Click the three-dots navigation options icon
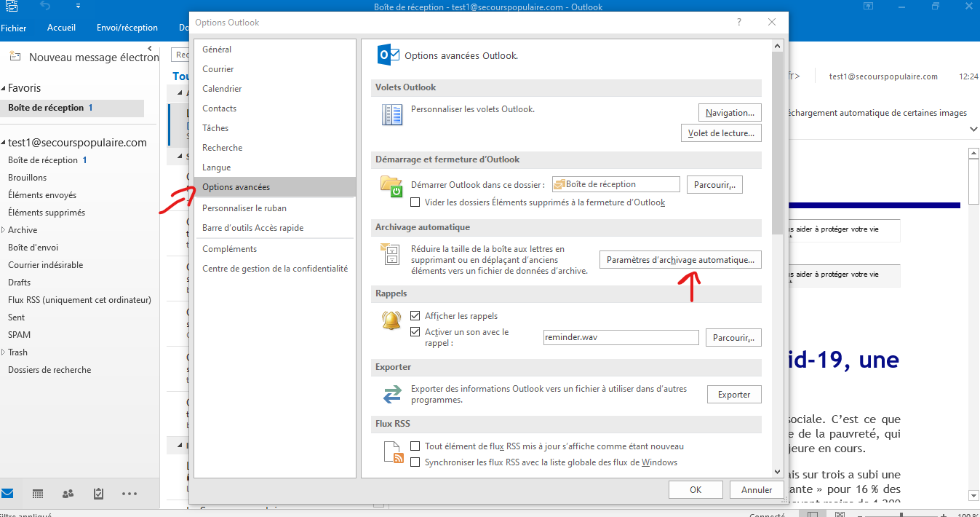 click(x=130, y=494)
